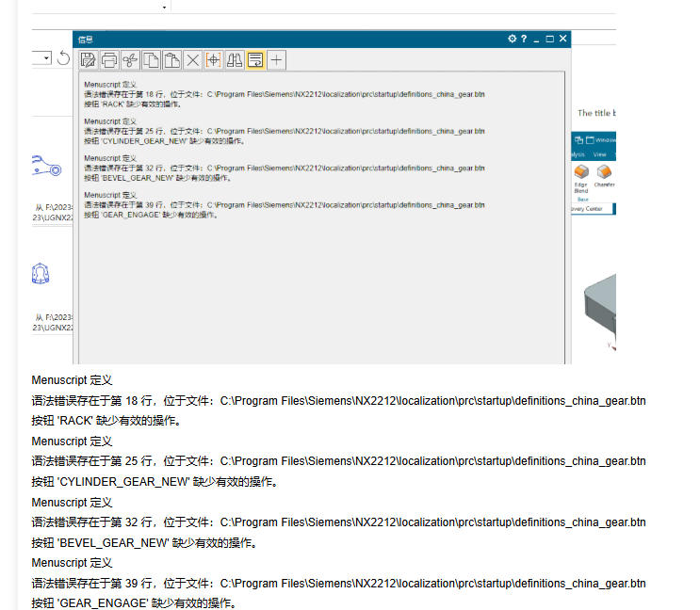Toggle the highlighted word wrap icon
The width and height of the screenshot is (700, 610).
click(255, 59)
